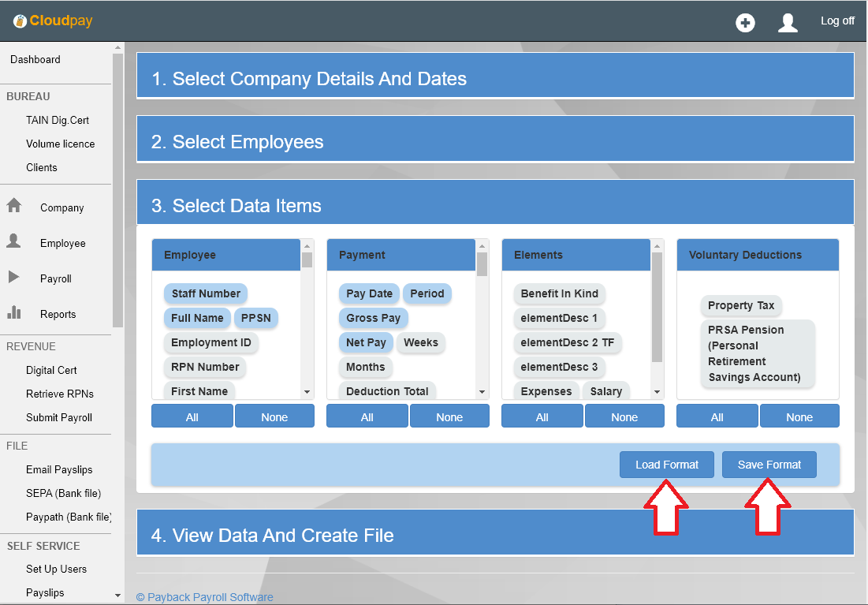Open the Payback Payroll Software link
Screen dimensions: 868x605
(205, 597)
